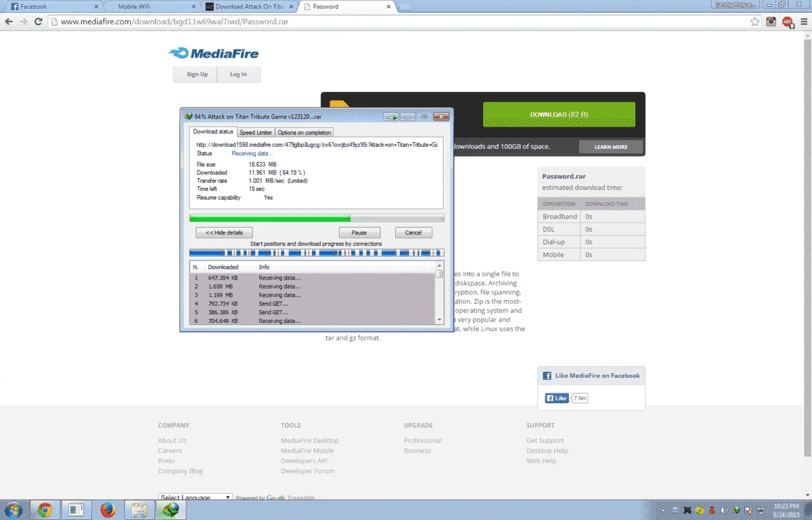Screen dimensions: 812x520
Task: Select the Download status tab
Action: click(213, 131)
